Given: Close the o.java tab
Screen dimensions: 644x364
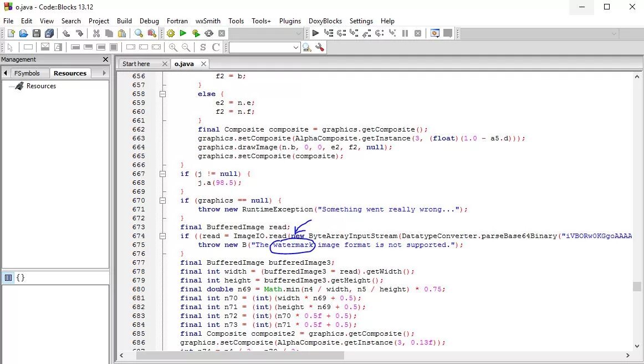Looking at the screenshot, I should pyautogui.click(x=203, y=64).
